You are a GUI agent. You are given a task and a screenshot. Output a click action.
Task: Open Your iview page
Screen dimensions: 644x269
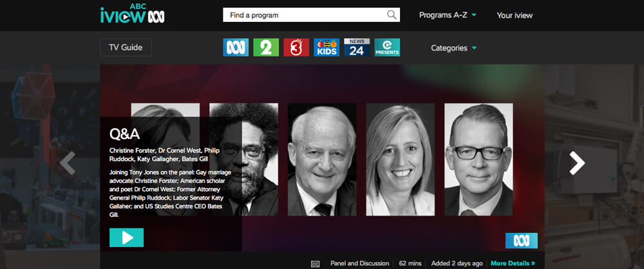tap(515, 15)
